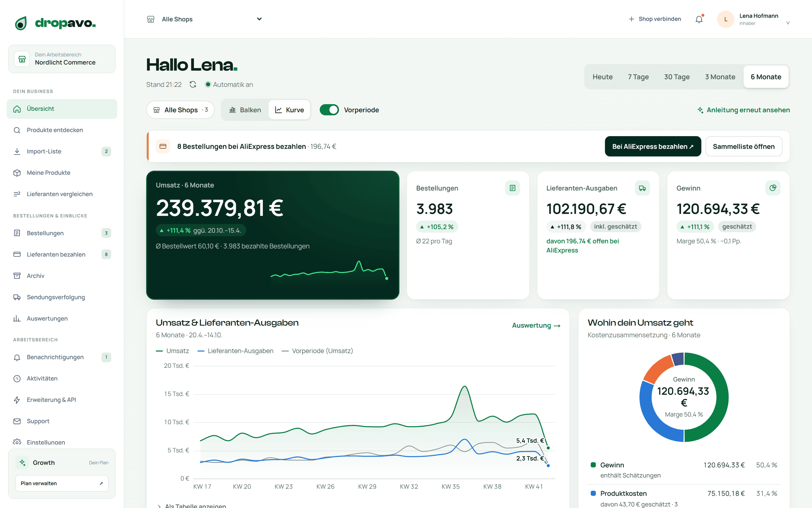
Task: Open Sendungsverfolgung in sidebar
Action: tap(62, 297)
